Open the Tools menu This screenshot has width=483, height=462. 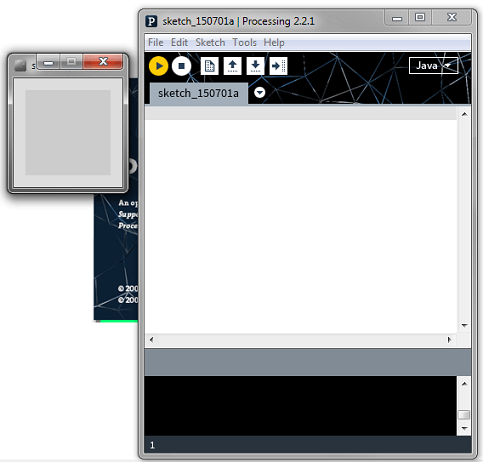coord(244,43)
